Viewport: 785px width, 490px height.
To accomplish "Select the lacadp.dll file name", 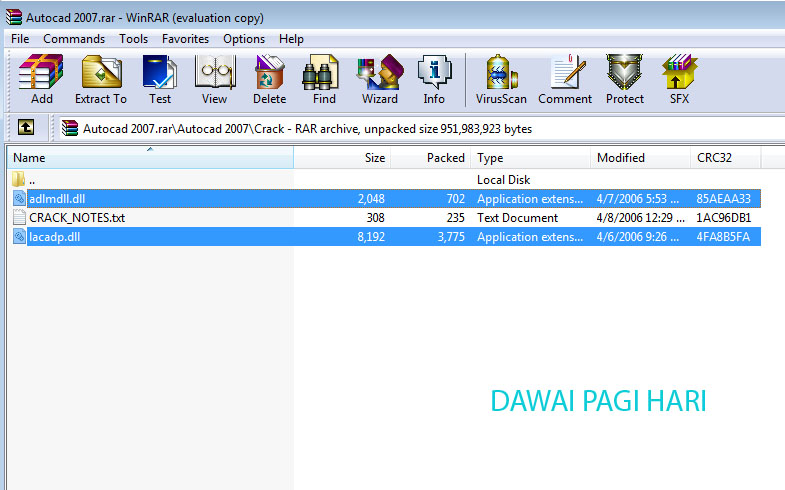I will pyautogui.click(x=55, y=237).
